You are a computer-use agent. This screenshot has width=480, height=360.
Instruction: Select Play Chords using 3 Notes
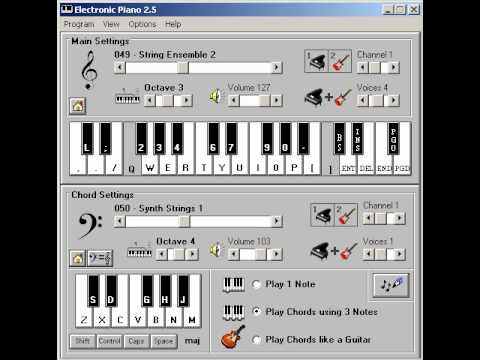[256, 312]
